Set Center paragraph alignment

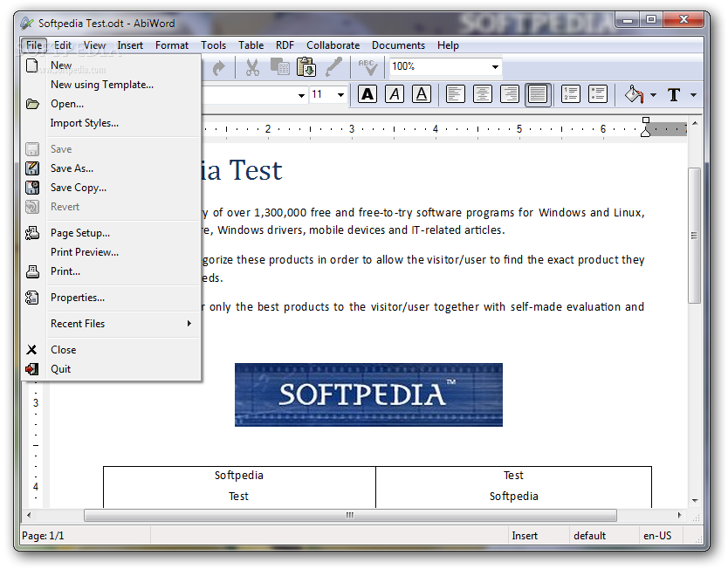coord(483,94)
